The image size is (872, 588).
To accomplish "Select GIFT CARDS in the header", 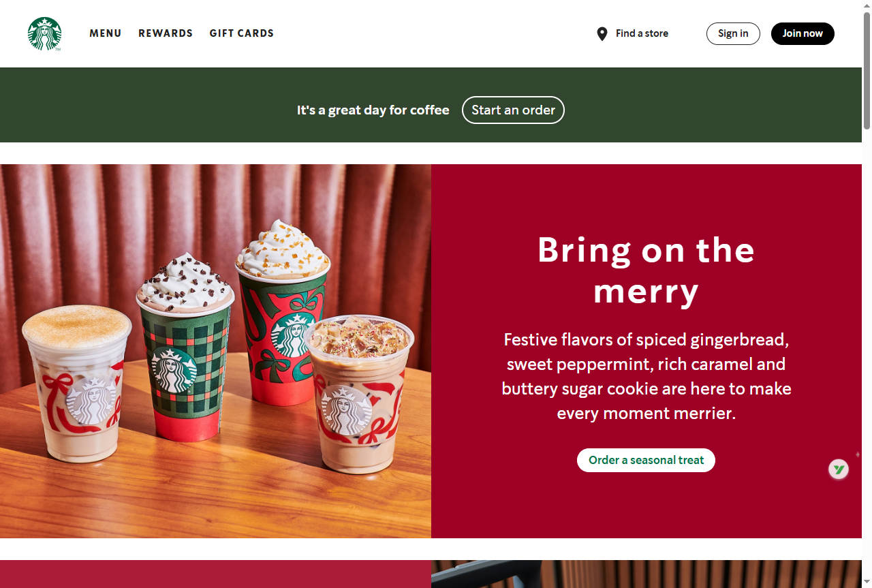I will click(x=242, y=33).
